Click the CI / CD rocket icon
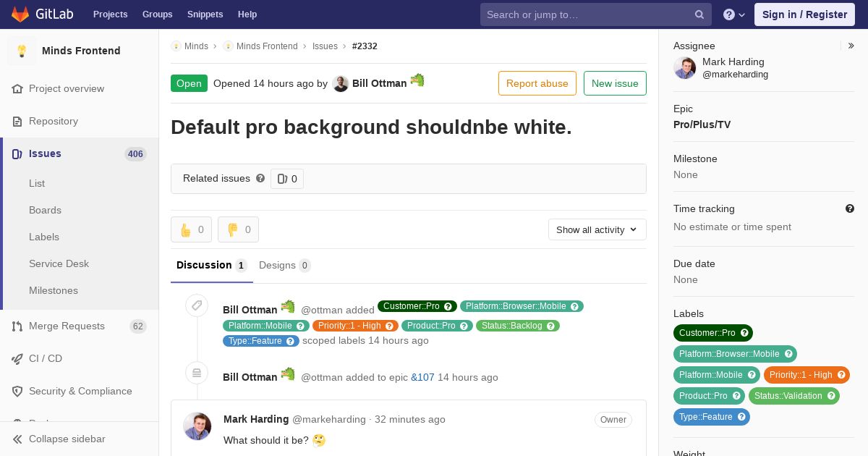This screenshot has width=868, height=456. (17, 358)
